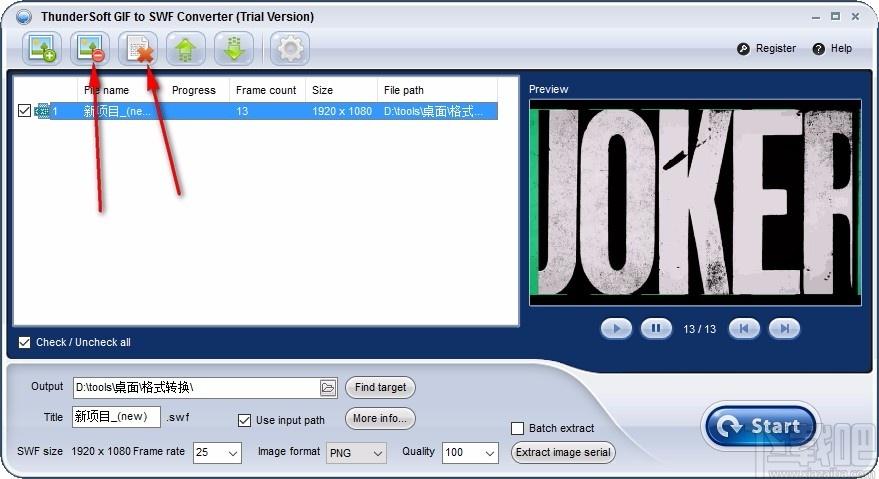The width and height of the screenshot is (879, 479).
Task: Move the file down with green arrow
Action: [x=234, y=49]
